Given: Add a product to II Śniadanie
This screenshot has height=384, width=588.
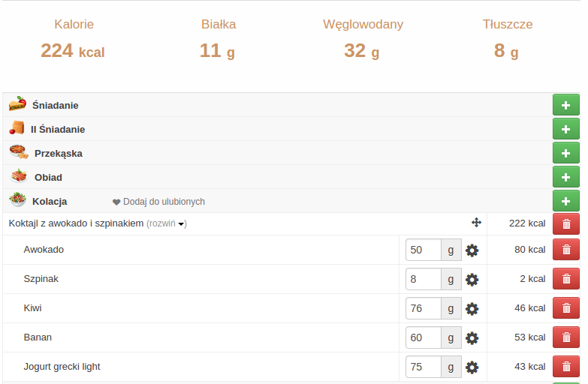Looking at the screenshot, I should tap(566, 129).
